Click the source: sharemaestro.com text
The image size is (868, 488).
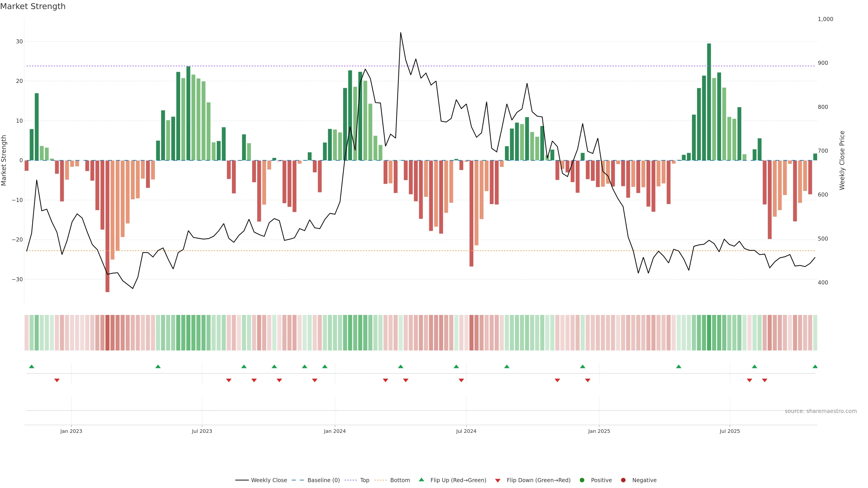(821, 411)
